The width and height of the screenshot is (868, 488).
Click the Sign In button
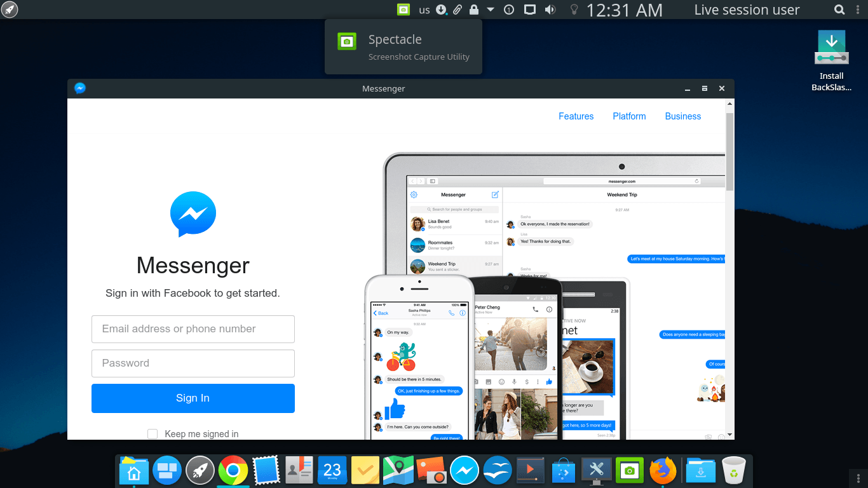(193, 398)
